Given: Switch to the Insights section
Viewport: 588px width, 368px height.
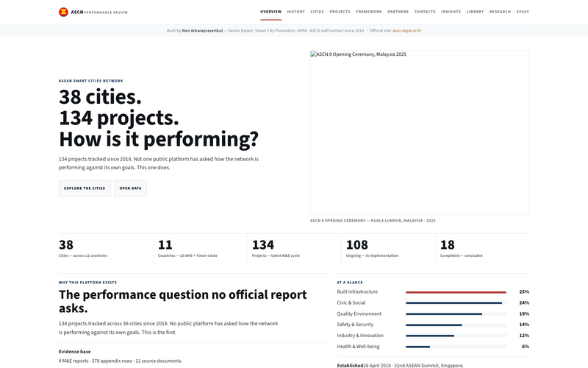Looking at the screenshot, I should pyautogui.click(x=451, y=12).
